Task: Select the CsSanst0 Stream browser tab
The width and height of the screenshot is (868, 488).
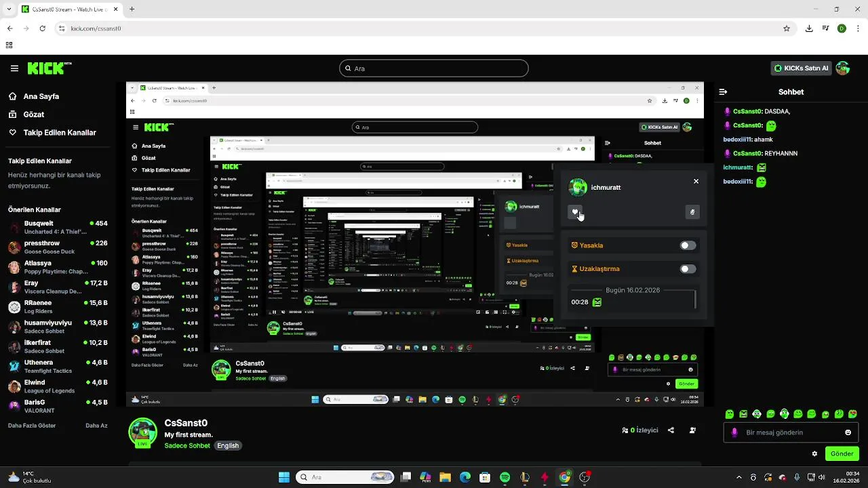Action: coord(71,9)
